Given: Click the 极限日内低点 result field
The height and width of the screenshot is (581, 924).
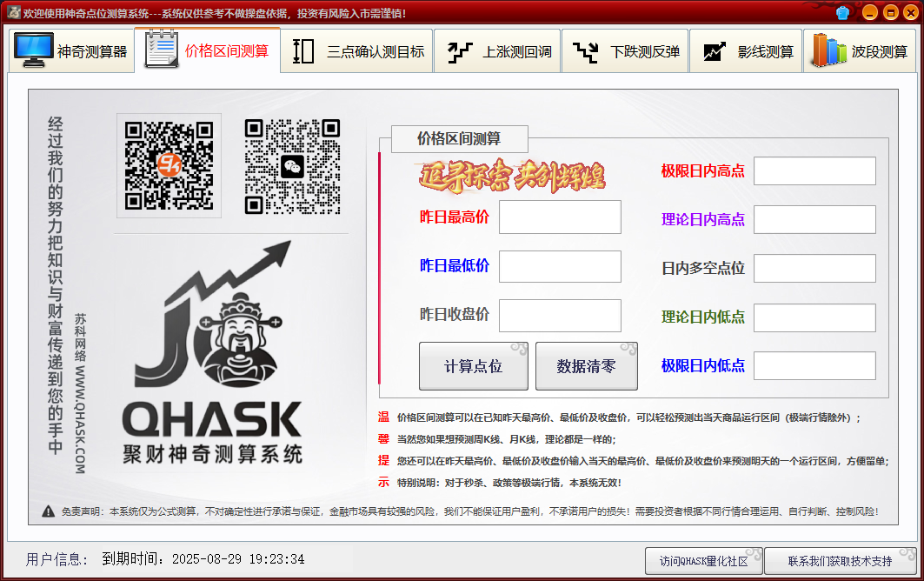Looking at the screenshot, I should (x=814, y=365).
